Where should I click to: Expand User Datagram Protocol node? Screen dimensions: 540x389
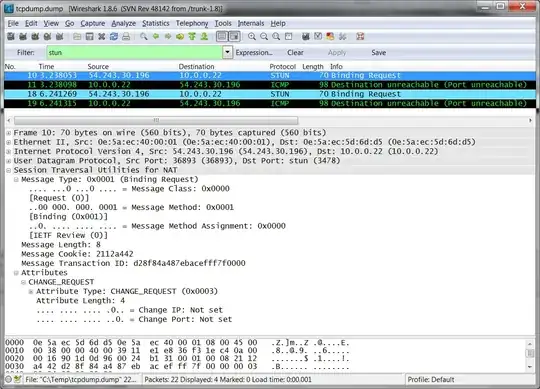[x=9, y=161]
